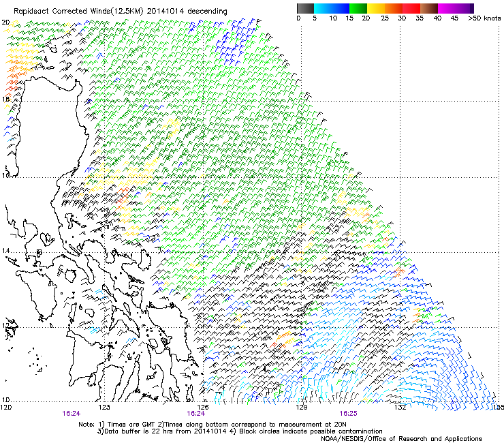The height and width of the screenshot is (443, 504).
Task: Click the gray 0-5 knots legend swatch
Action: [x=305, y=8]
